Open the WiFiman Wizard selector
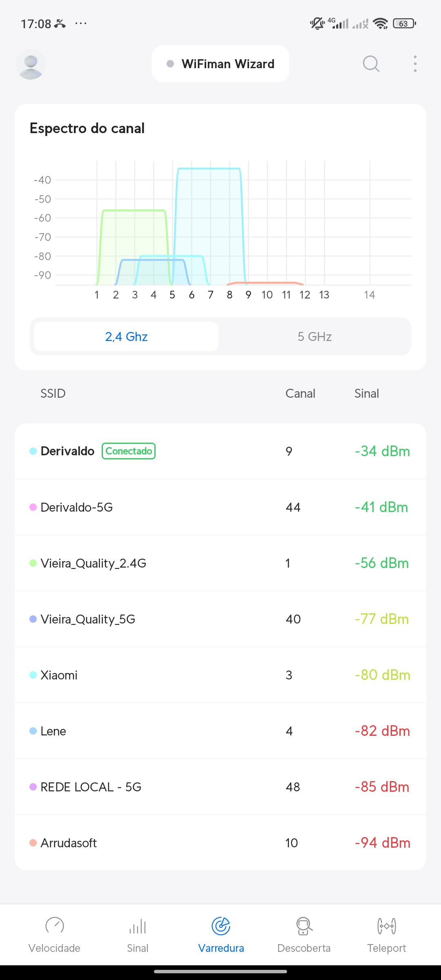This screenshot has width=441, height=980. 220,64
